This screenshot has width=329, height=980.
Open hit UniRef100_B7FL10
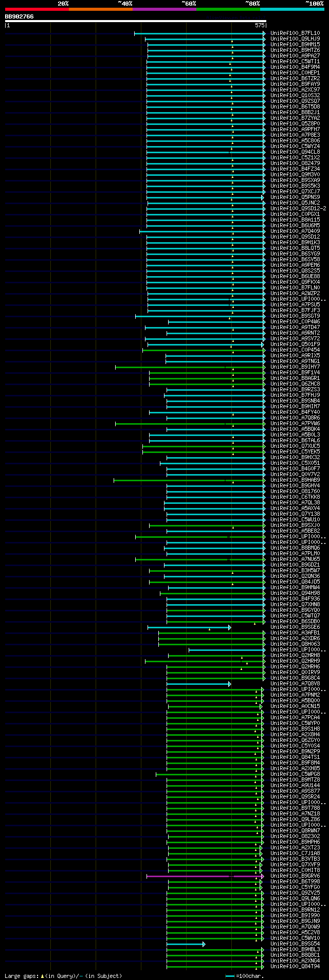point(295,33)
